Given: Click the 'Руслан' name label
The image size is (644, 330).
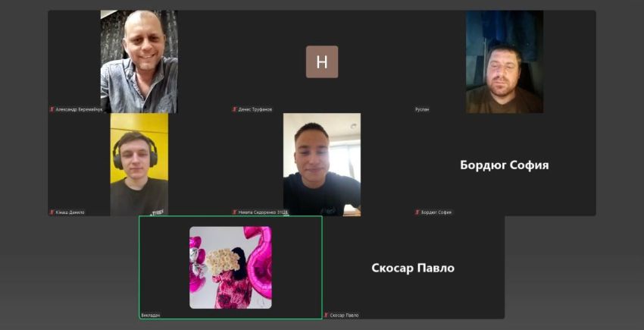Looking at the screenshot, I should (x=422, y=109).
